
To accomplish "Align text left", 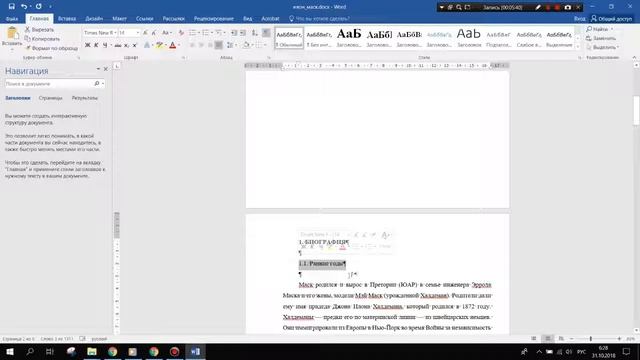I will coord(192,45).
